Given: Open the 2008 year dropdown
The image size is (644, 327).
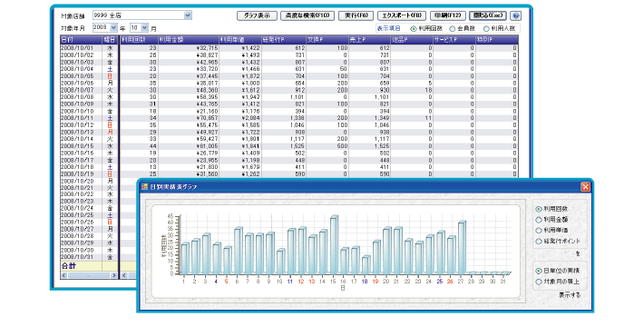Looking at the screenshot, I should pyautogui.click(x=113, y=27).
